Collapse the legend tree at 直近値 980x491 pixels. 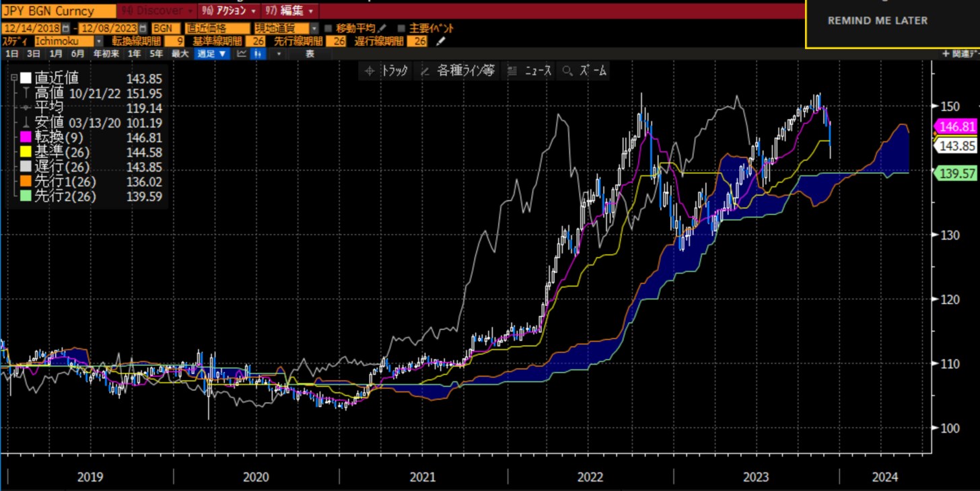click(x=13, y=78)
